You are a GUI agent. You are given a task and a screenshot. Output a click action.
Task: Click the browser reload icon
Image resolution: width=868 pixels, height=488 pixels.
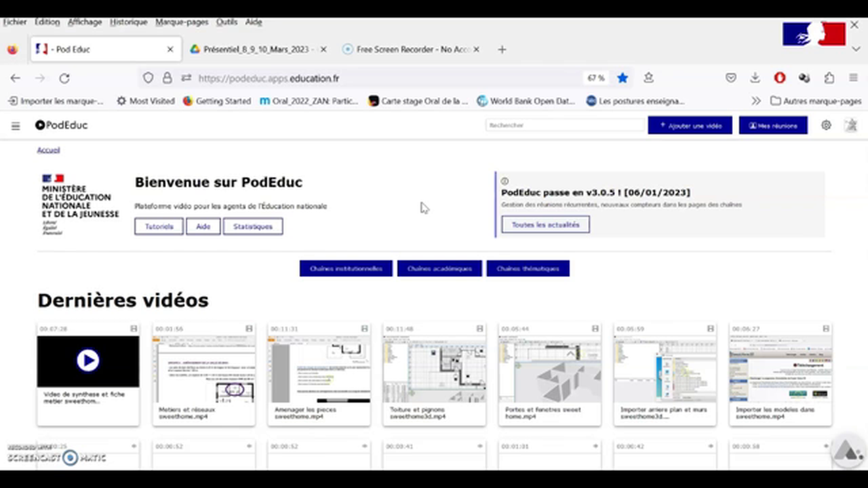tap(64, 78)
